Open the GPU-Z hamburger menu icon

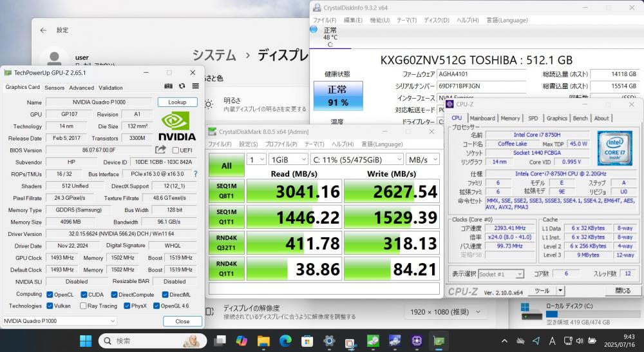196,86
